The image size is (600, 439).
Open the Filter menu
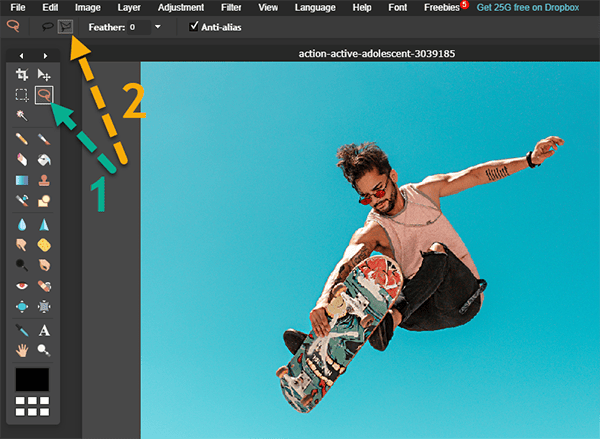click(x=231, y=7)
